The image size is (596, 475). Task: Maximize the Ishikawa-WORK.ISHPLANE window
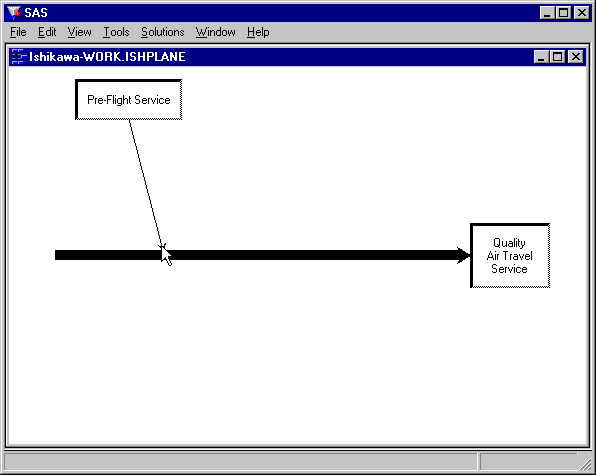[x=557, y=57]
